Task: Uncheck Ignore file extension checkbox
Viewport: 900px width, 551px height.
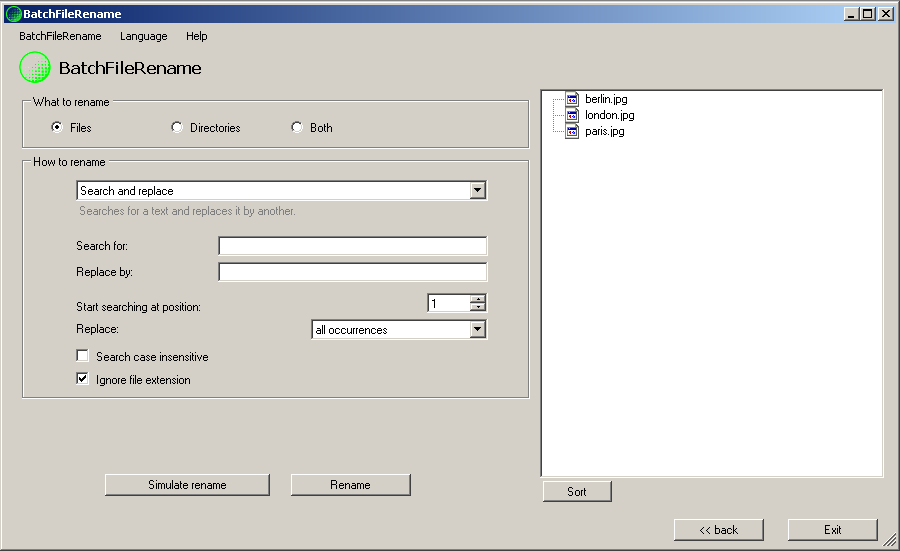Action: [83, 379]
